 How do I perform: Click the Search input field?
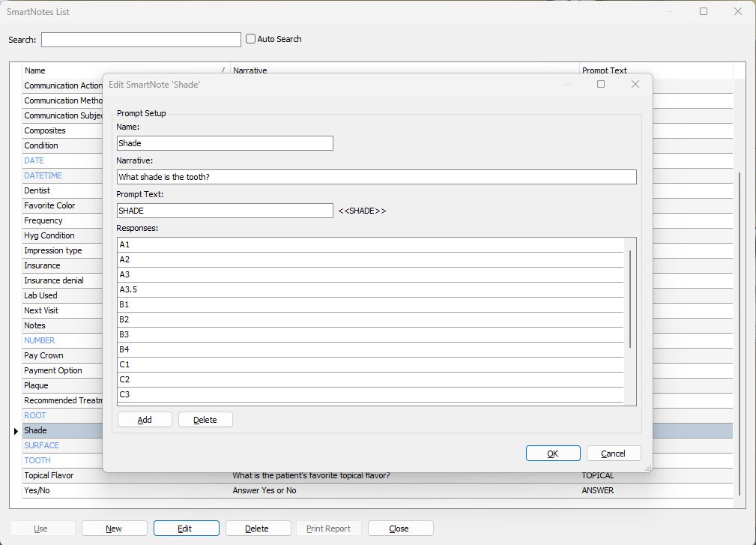141,40
